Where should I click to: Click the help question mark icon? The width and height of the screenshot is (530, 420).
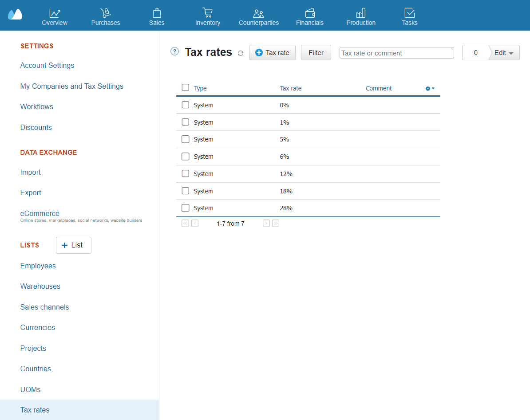[174, 51]
